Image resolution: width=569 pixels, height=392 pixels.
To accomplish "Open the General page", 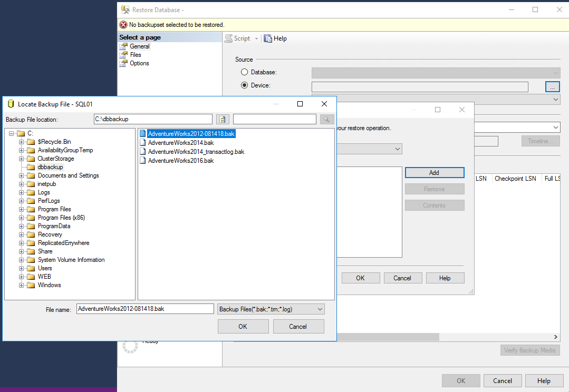I will (139, 46).
